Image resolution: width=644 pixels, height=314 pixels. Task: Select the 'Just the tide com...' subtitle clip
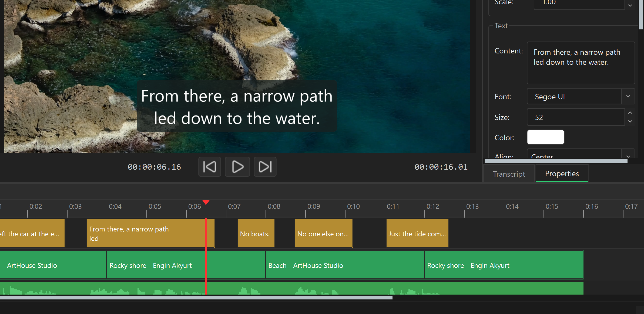[x=418, y=234]
